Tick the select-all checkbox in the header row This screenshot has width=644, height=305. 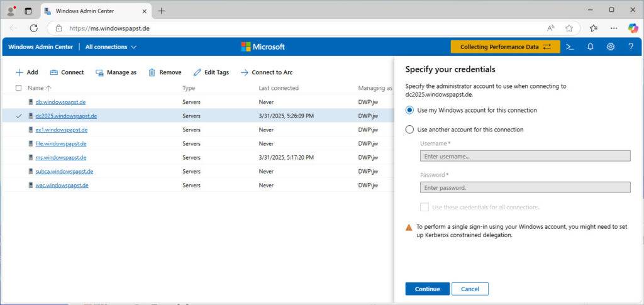point(18,88)
